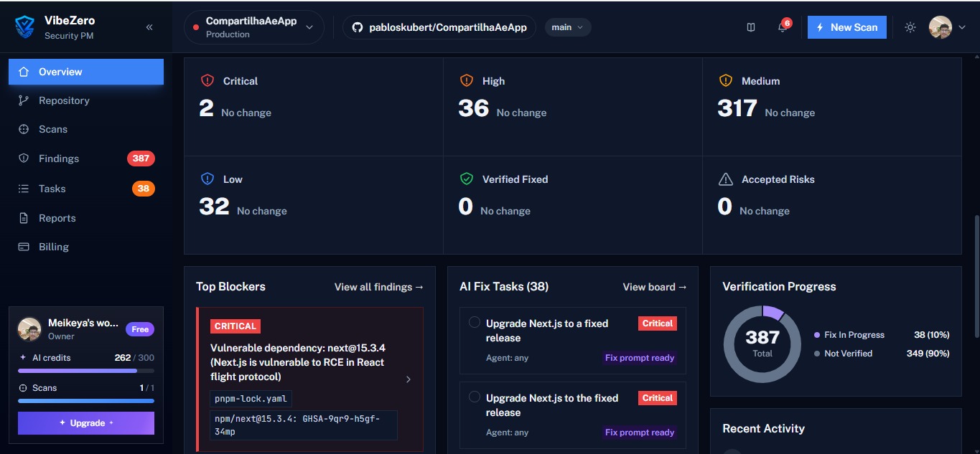Click the Findings shield icon in sidebar
This screenshot has height=454, width=980.
point(24,159)
